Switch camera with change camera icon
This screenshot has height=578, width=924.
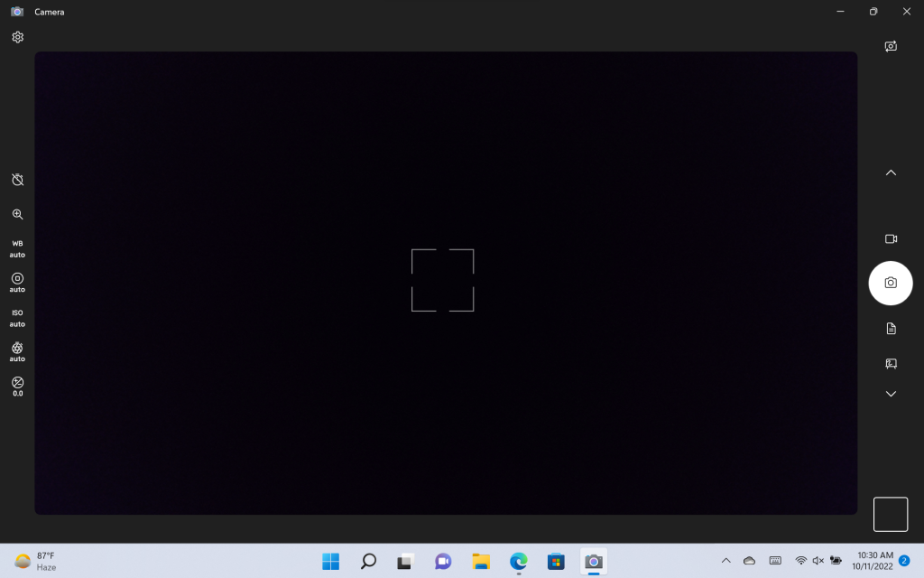[891, 46]
